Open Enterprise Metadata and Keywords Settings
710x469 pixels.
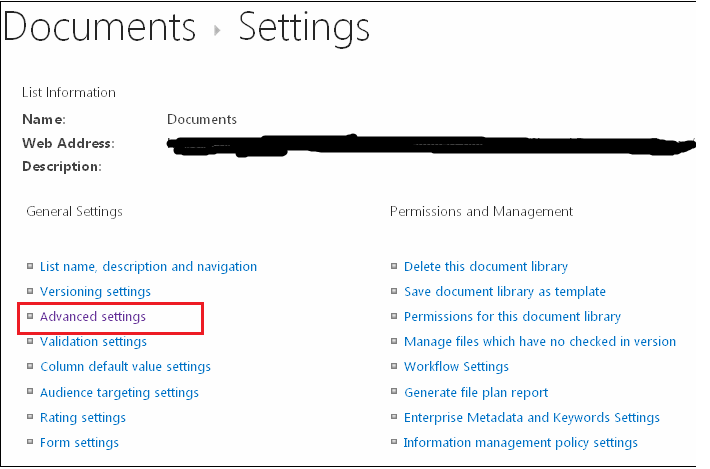click(532, 417)
